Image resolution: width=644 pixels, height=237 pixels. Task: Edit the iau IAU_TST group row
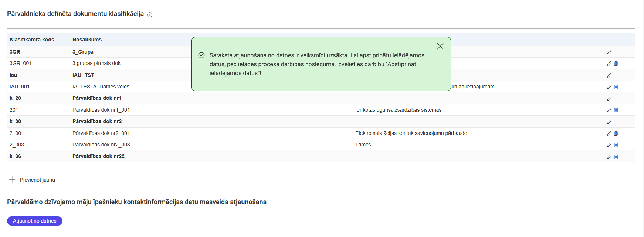[609, 75]
